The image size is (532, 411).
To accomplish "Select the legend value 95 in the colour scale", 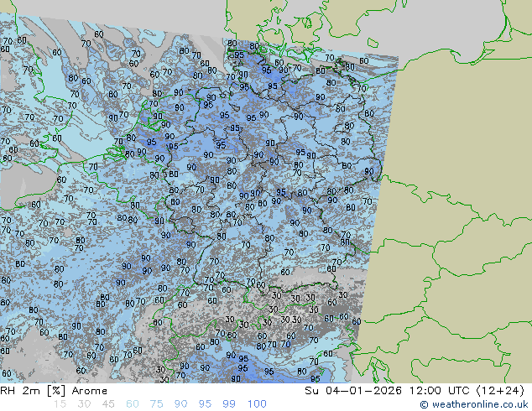I will [205, 404].
